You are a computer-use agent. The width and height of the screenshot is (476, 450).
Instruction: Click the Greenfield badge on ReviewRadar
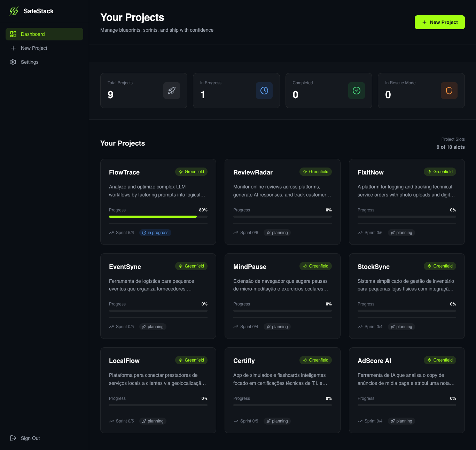(x=315, y=172)
